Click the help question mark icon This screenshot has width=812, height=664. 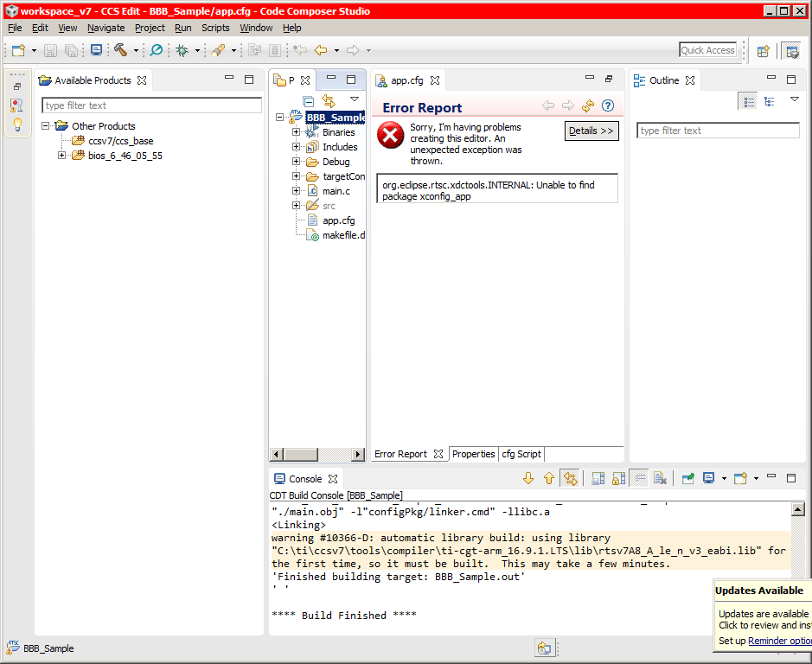point(608,105)
